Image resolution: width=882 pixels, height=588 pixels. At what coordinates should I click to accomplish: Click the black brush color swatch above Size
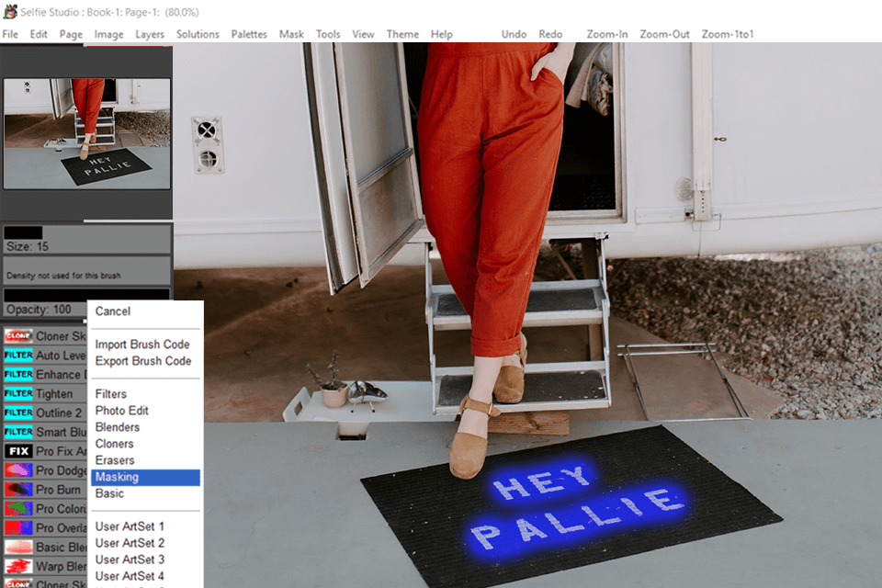[23, 232]
